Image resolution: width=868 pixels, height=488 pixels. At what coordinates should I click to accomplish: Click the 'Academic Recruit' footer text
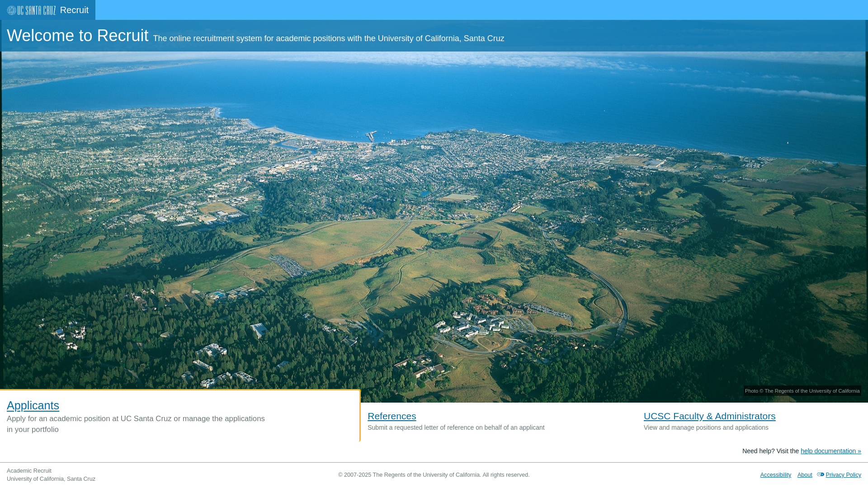[29, 471]
